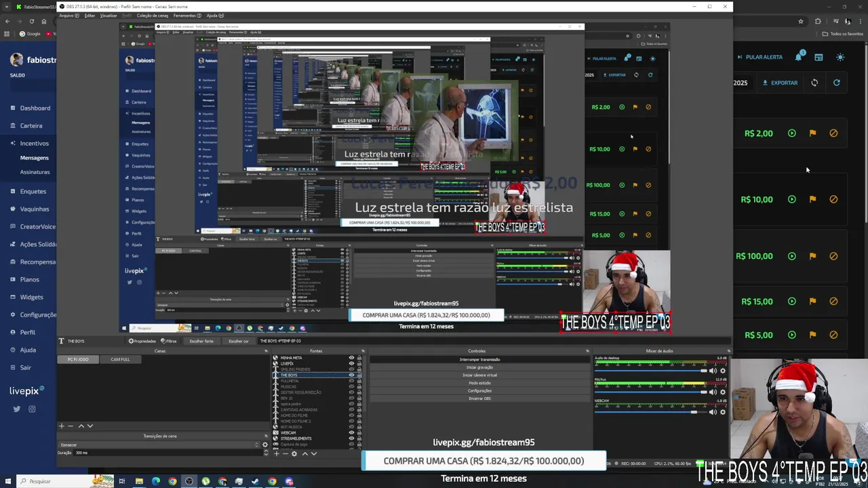Adjust Áudio do desktop volume slider
The height and width of the screenshot is (488, 868).
point(651,371)
